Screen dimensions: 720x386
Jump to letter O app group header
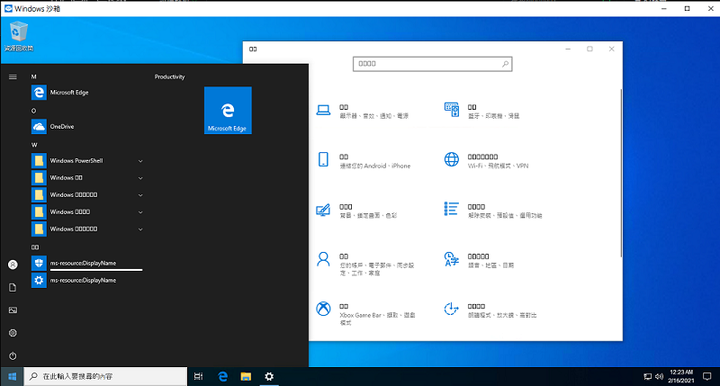34,111
